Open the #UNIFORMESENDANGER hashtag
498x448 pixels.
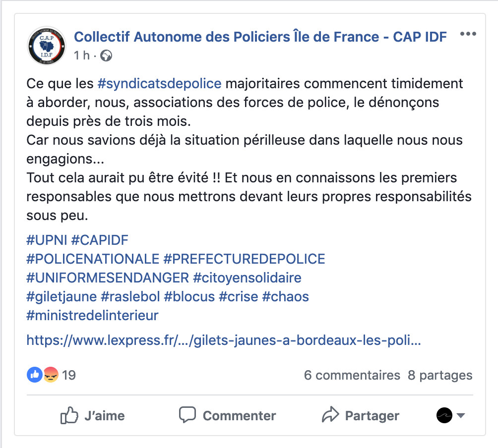pos(108,278)
